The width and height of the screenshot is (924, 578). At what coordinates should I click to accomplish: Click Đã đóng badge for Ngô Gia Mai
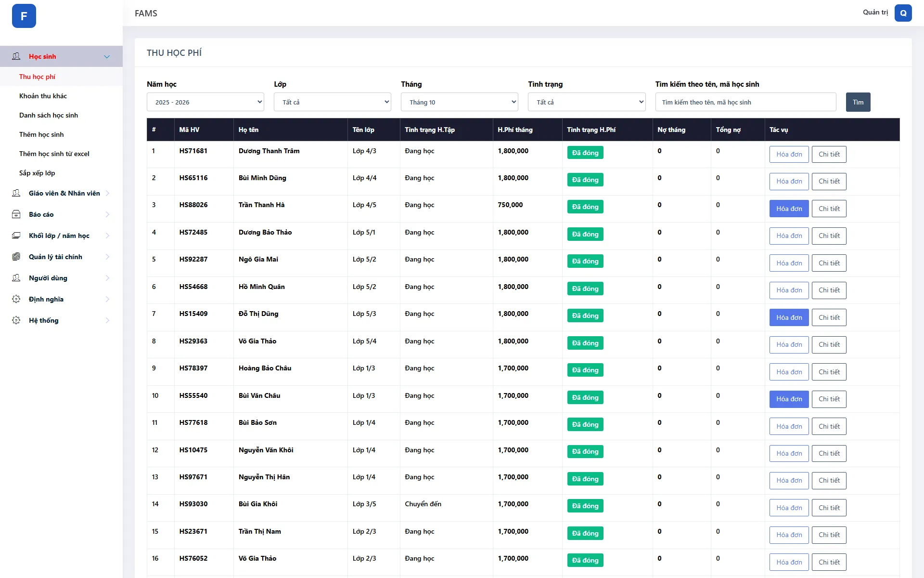[x=585, y=261]
